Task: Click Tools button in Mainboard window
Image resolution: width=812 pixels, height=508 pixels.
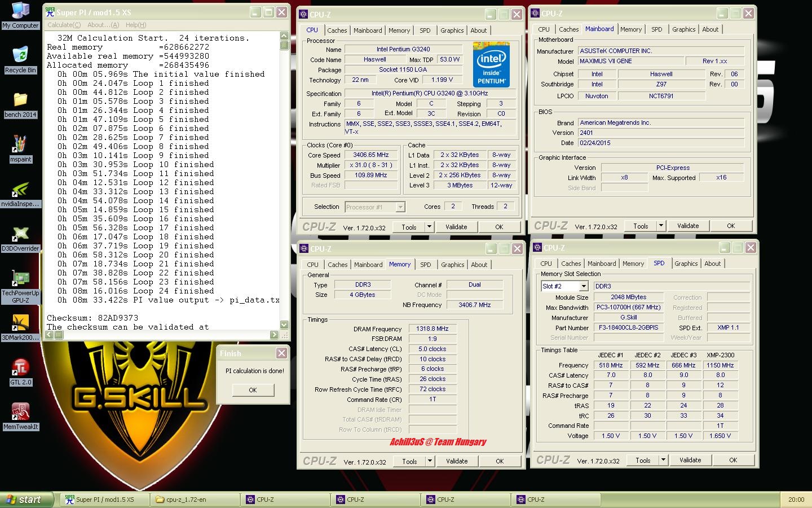Action: click(641, 226)
